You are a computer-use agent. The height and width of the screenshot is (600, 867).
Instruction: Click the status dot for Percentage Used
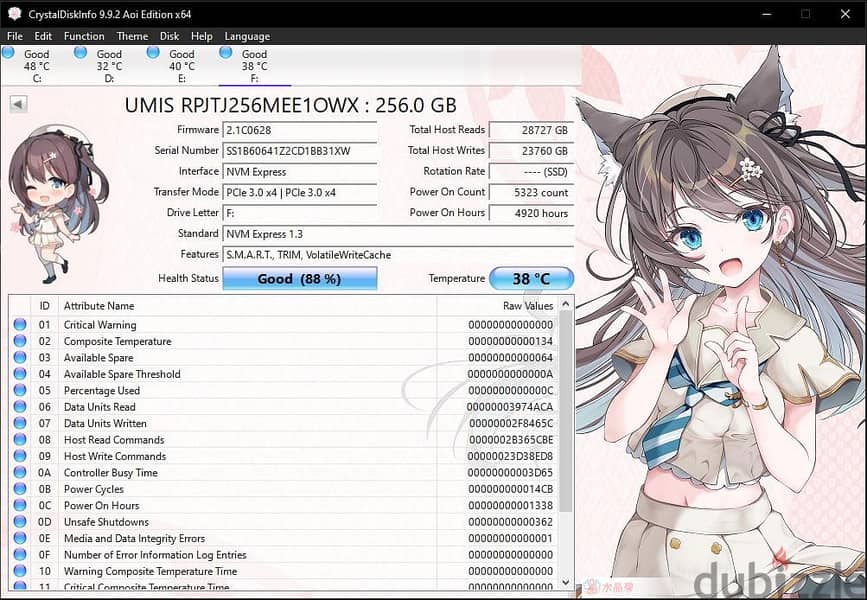pos(20,390)
